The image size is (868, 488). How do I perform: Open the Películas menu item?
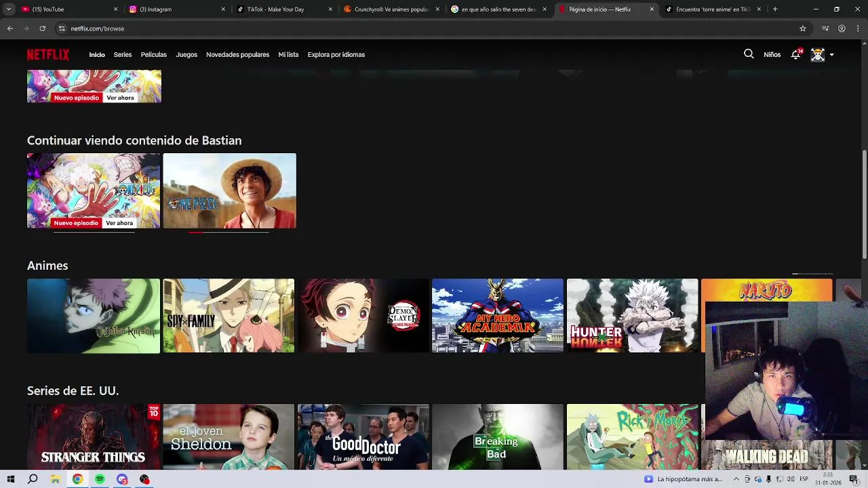pyautogui.click(x=154, y=55)
